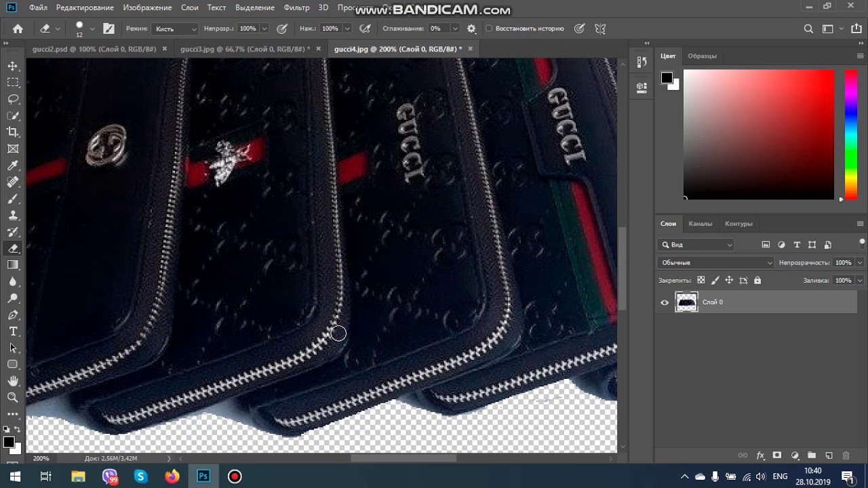Image resolution: width=868 pixels, height=488 pixels.
Task: Expand Заливка fill dropdown arrow
Action: click(860, 280)
